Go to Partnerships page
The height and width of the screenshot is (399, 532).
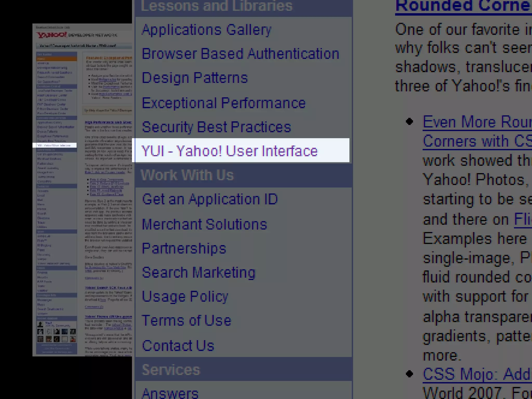184,248
